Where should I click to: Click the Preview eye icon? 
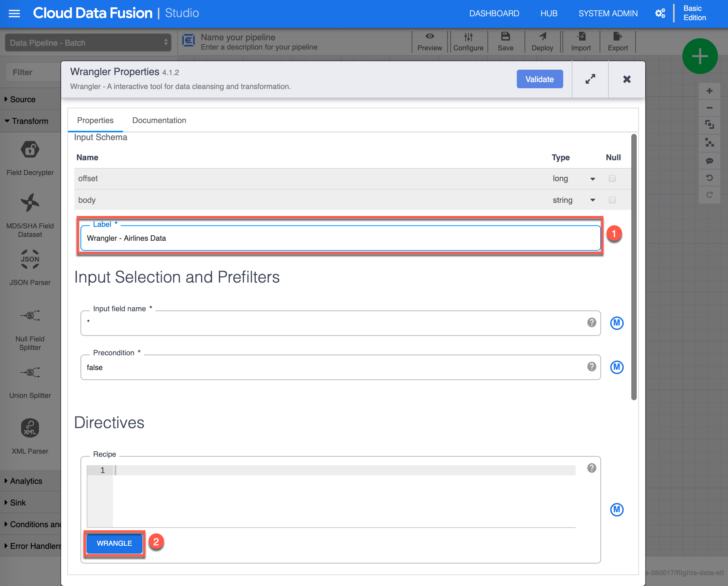tap(429, 37)
